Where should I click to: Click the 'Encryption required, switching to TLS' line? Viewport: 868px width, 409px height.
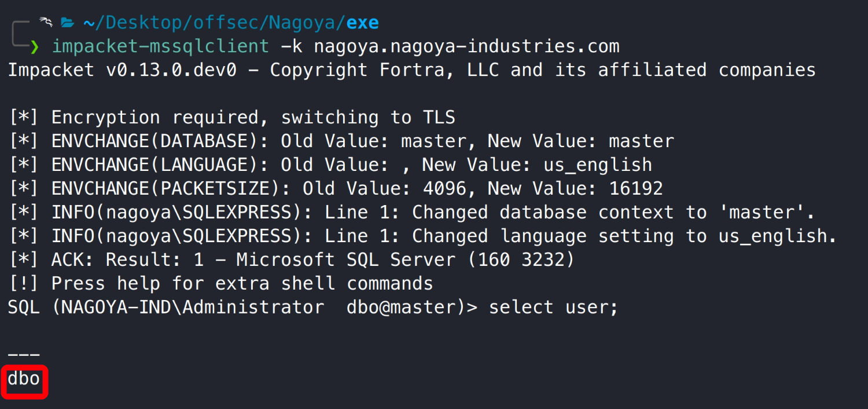[253, 118]
